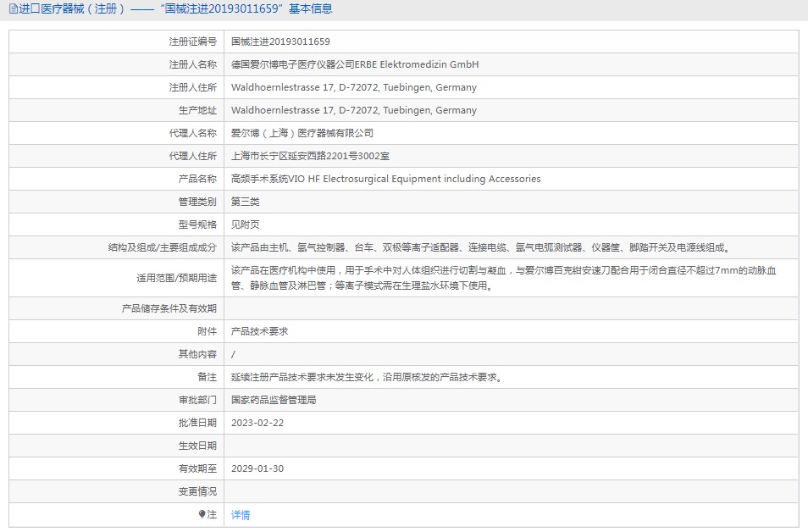Click the 管理类别 label
808x532 pixels.
click(x=197, y=202)
